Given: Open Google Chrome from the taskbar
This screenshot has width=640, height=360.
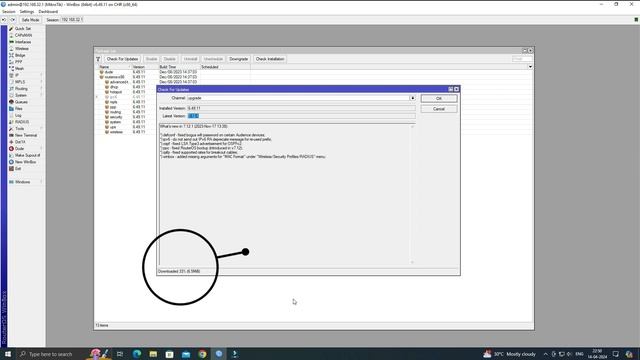Looking at the screenshot, I should pyautogui.click(x=202, y=354).
